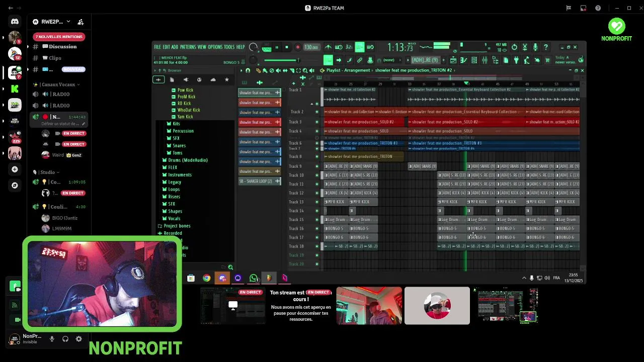Pause playback with the pause button
Screen dimensions: 644x362
click(x=276, y=47)
